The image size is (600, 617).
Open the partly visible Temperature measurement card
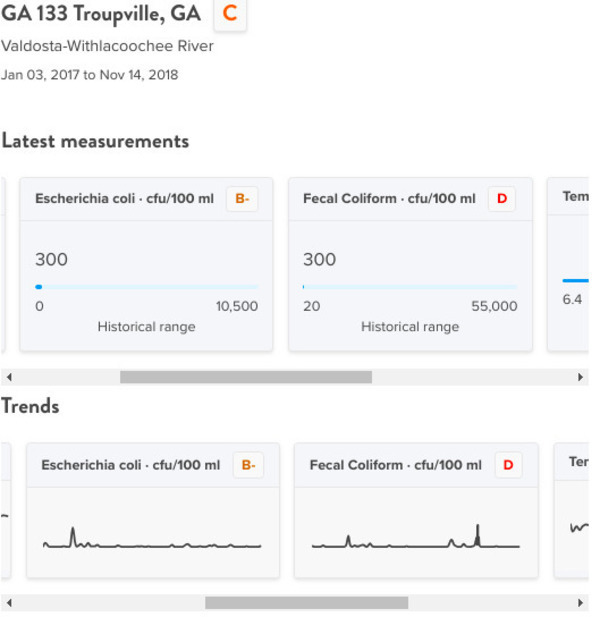pos(568,264)
